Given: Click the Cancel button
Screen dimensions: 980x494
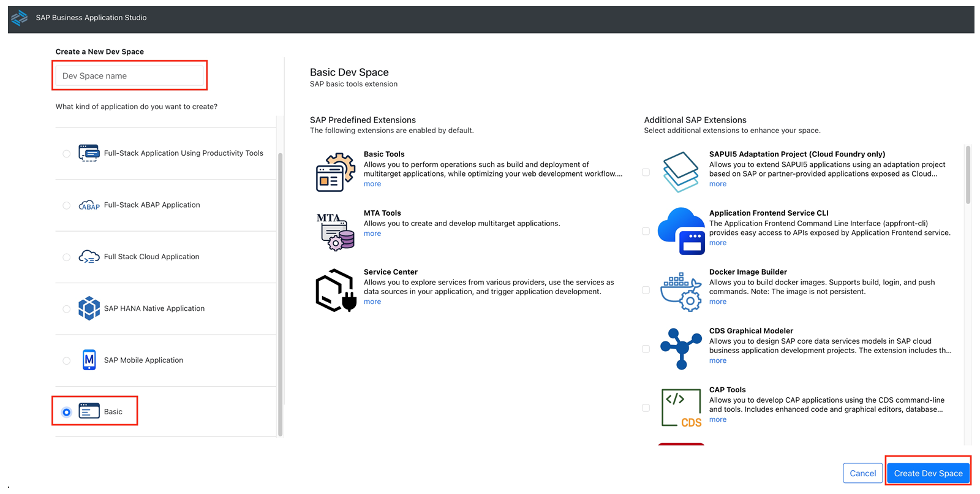Looking at the screenshot, I should (x=862, y=473).
